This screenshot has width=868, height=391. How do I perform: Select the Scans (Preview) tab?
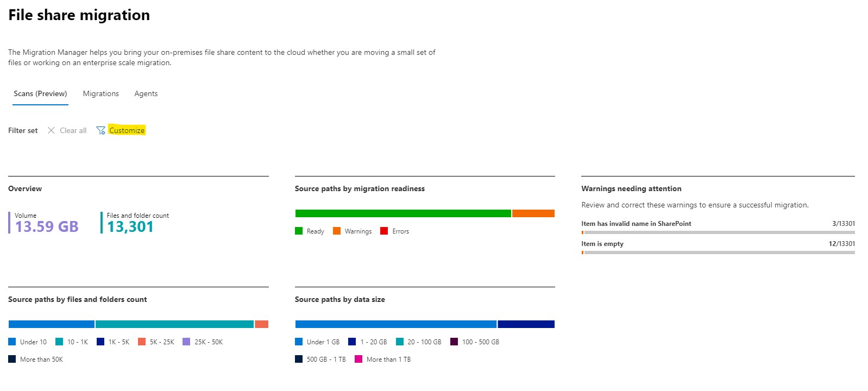(x=40, y=93)
